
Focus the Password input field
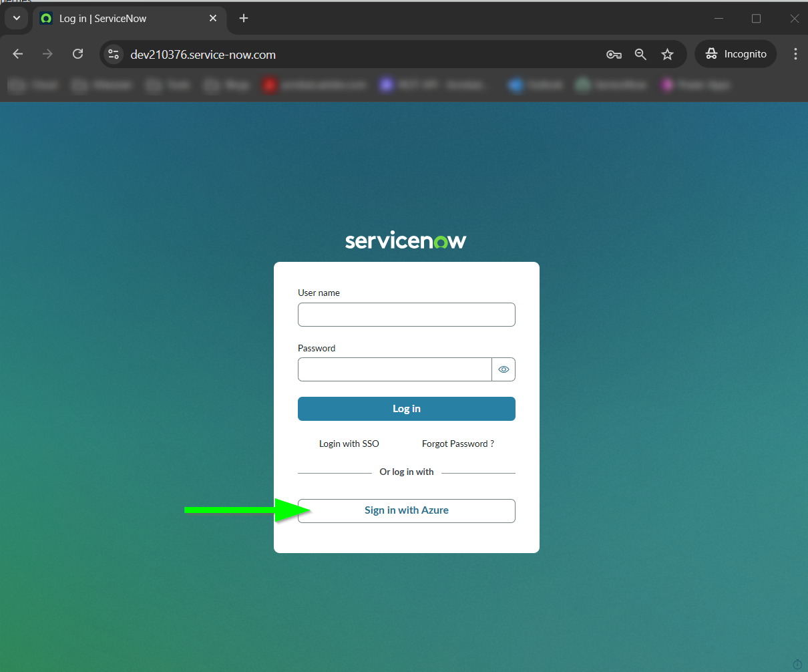point(394,369)
